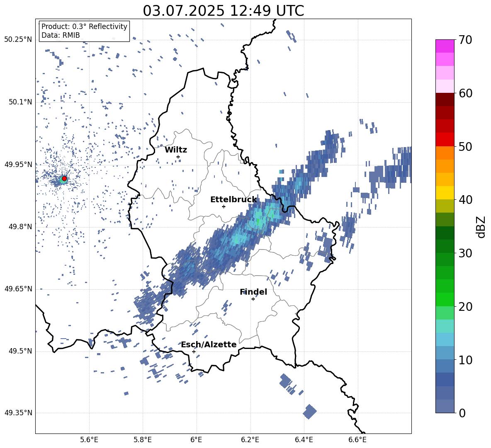Screen dimensions: 491x448
Task: Click the orange swatch just below 50
Action: tap(445, 153)
